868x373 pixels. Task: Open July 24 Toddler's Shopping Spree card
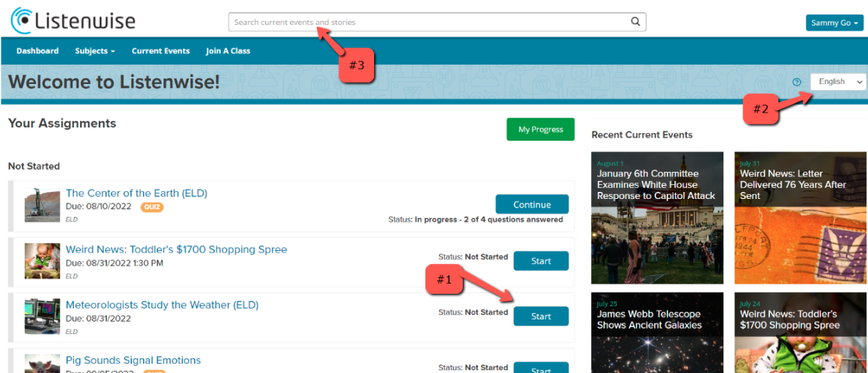[801, 333]
